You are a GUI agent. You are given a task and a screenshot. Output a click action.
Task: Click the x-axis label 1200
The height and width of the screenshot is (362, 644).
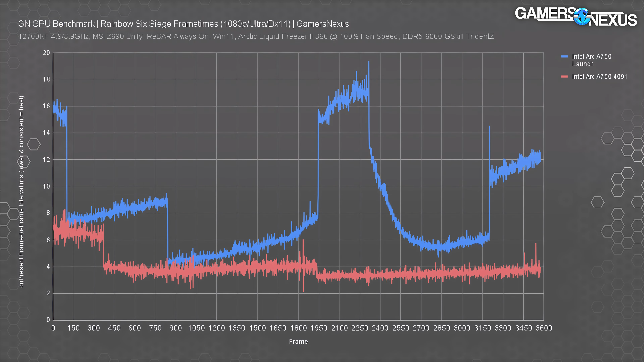tap(217, 328)
